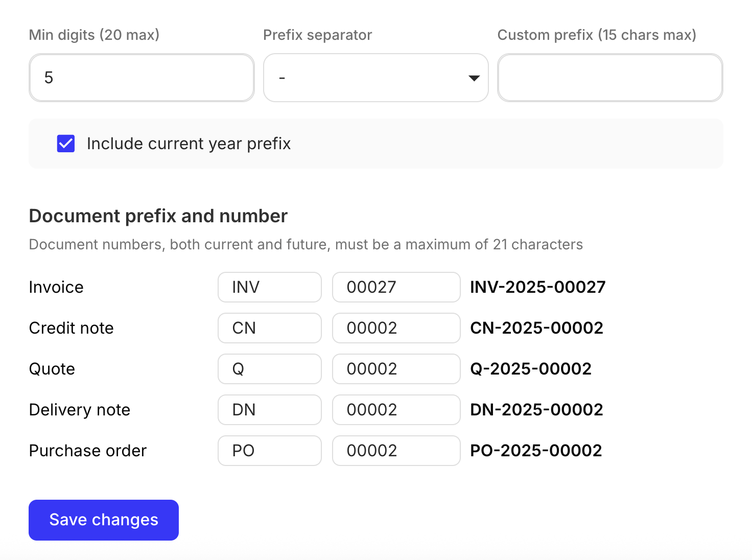Click the PO-2025-00002 preview label
The image size is (752, 560).
pos(536,451)
